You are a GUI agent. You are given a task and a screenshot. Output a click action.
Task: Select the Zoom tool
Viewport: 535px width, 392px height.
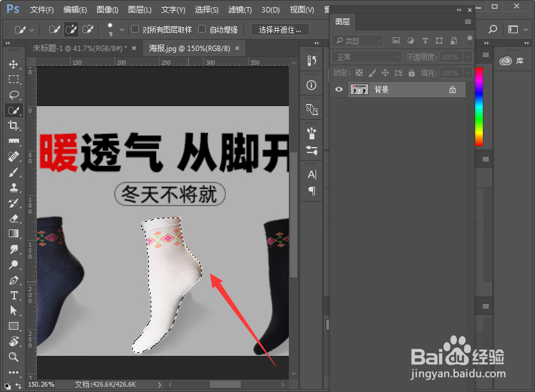pyautogui.click(x=14, y=357)
